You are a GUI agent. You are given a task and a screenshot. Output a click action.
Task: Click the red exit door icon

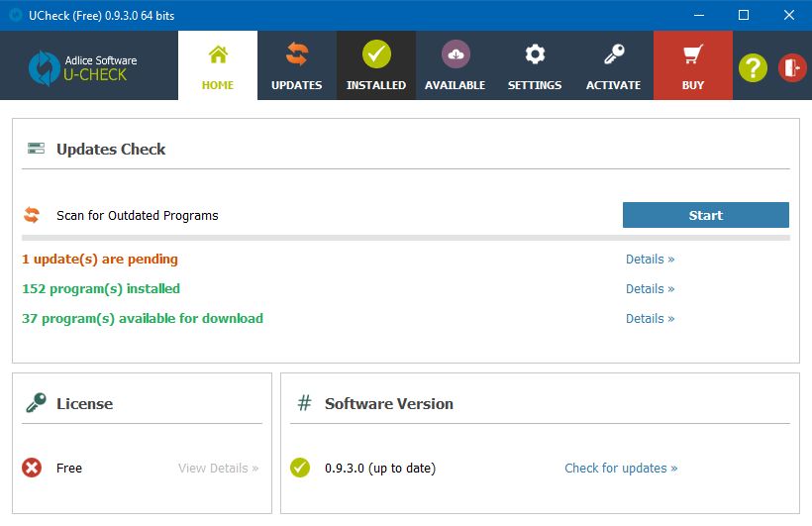point(792,67)
